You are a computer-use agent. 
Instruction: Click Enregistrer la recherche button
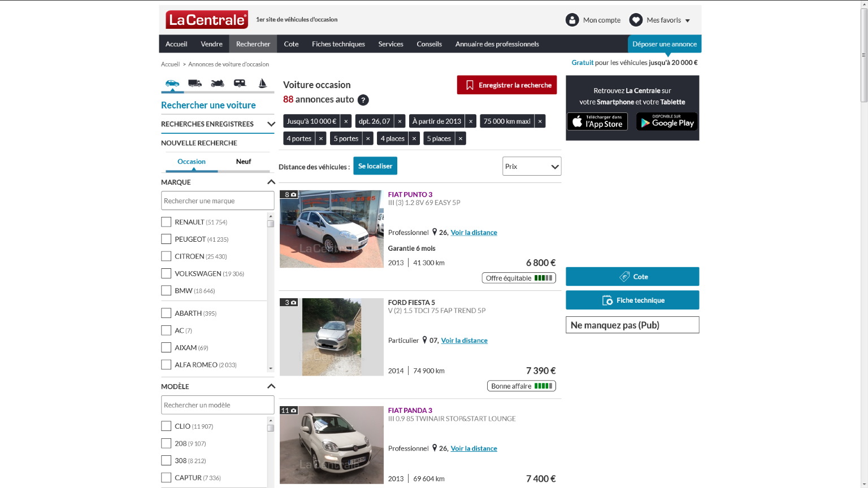(x=507, y=85)
